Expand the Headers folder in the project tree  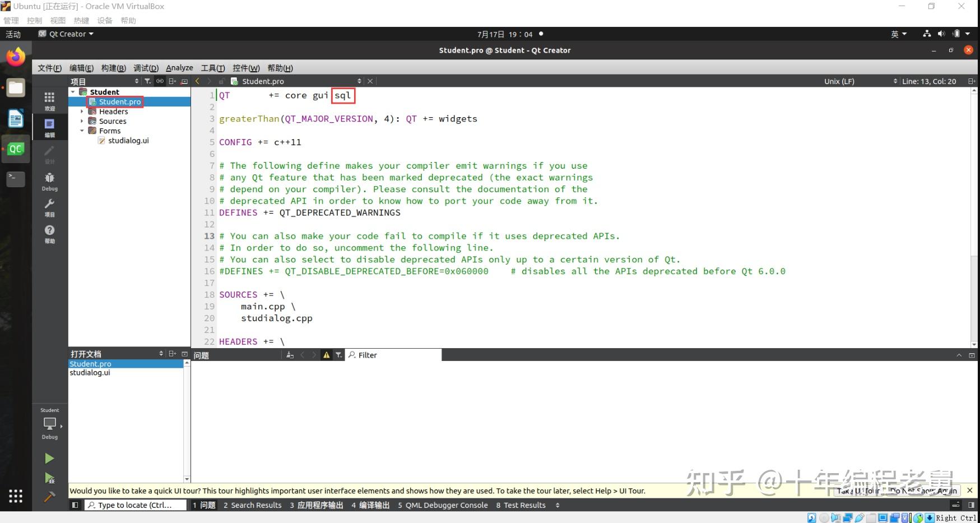pyautogui.click(x=82, y=111)
